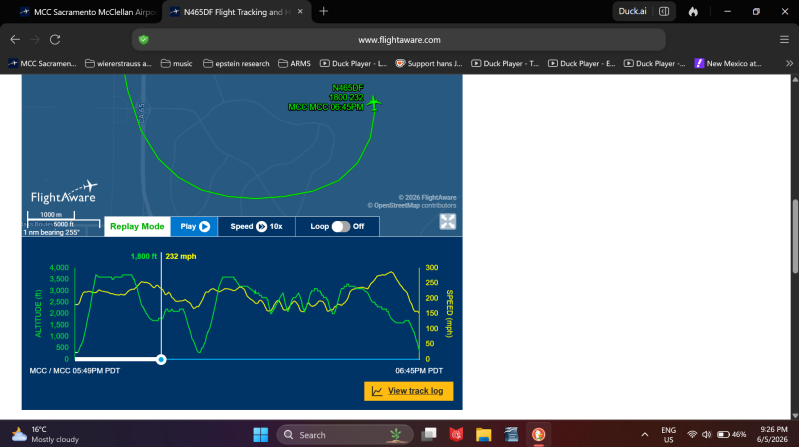
Task: Open the OpenStreetMap attribution link
Action: click(396, 206)
